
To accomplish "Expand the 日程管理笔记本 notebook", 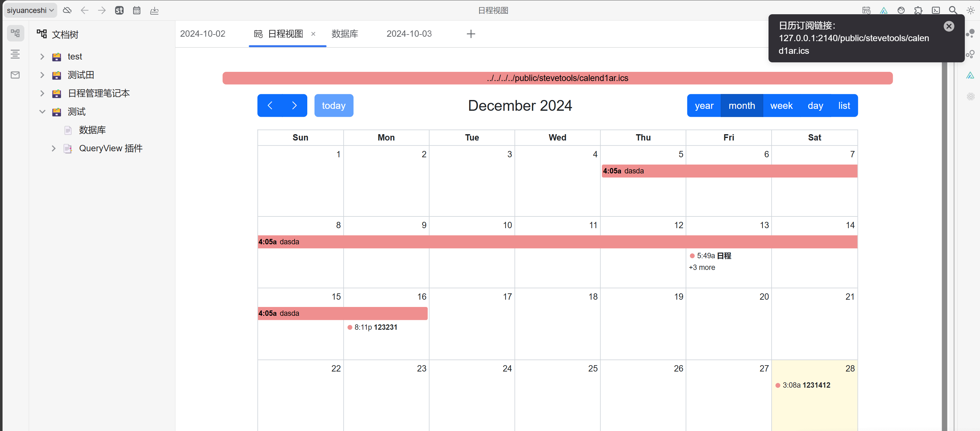I will 42,93.
